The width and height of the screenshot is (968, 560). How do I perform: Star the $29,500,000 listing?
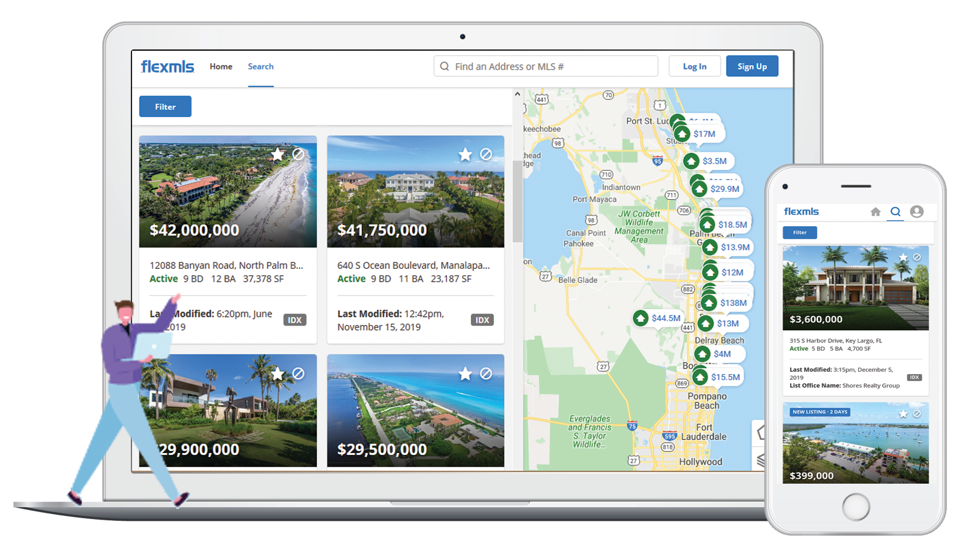pyautogui.click(x=465, y=374)
